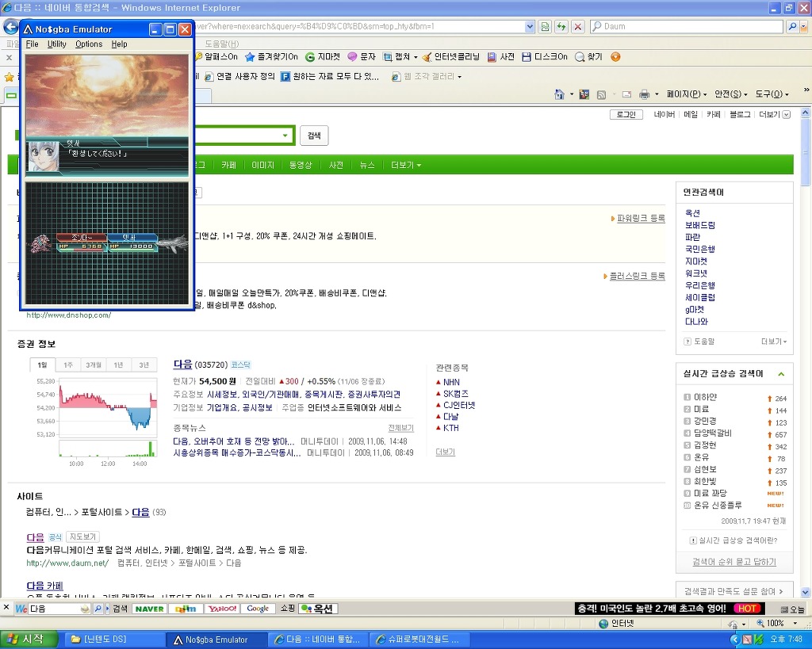Click the NAVER button in bottom search toolbar

pyautogui.click(x=149, y=609)
